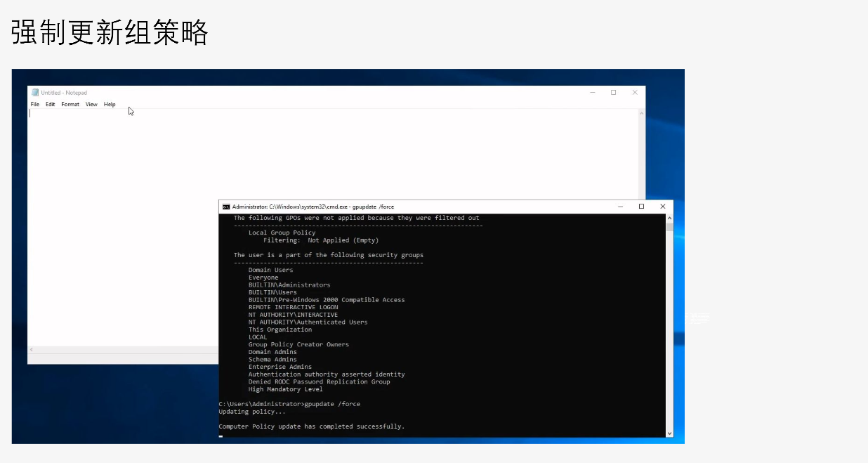Focus the command prompt title bar
This screenshot has height=463, width=868.
[x=492, y=207]
